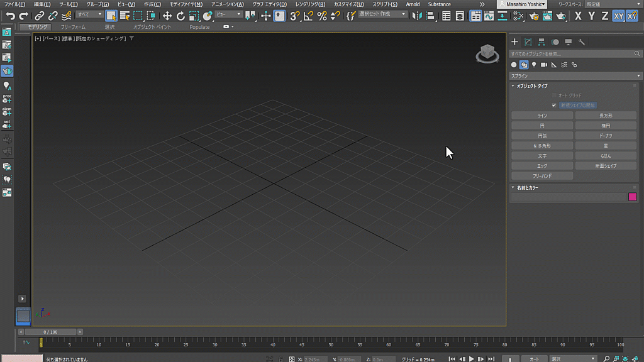This screenshot has width=644, height=362.
Task: Select the Lights category bulb icon
Action: point(534,65)
